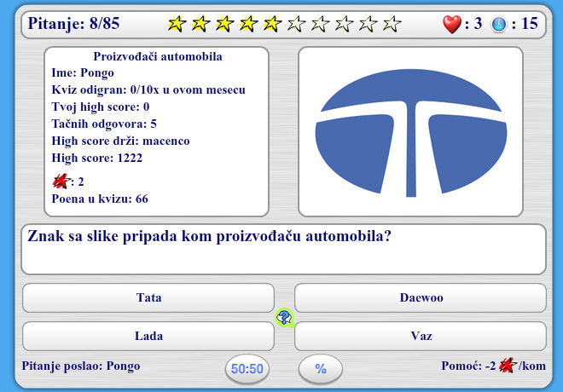Click the sixth empty progress star
The image size is (563, 392).
pos(297,24)
